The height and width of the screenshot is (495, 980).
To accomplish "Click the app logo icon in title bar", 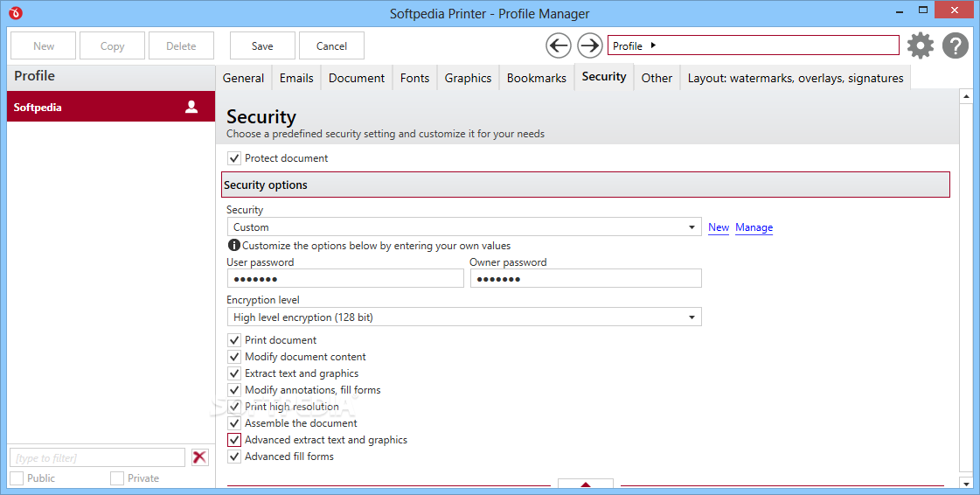I will click(16, 13).
